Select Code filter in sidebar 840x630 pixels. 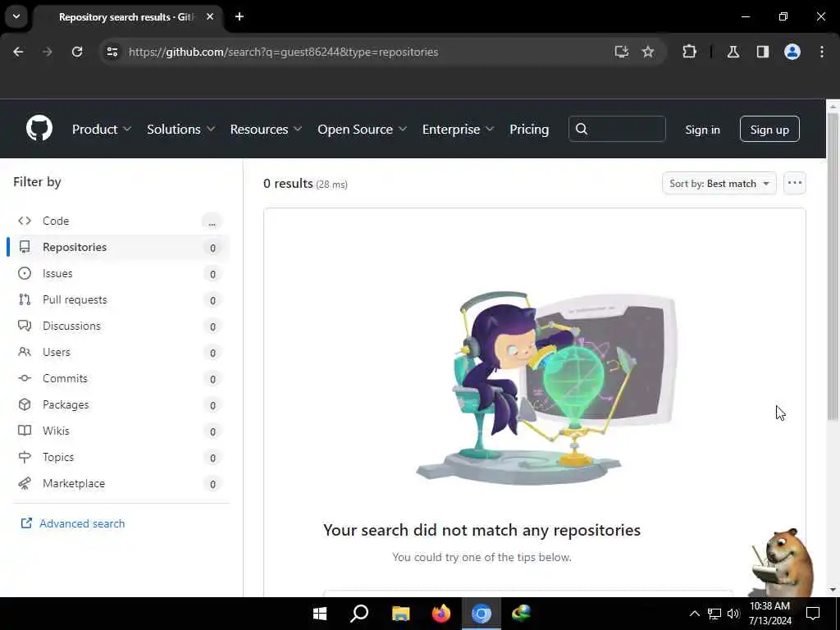pyautogui.click(x=119, y=221)
